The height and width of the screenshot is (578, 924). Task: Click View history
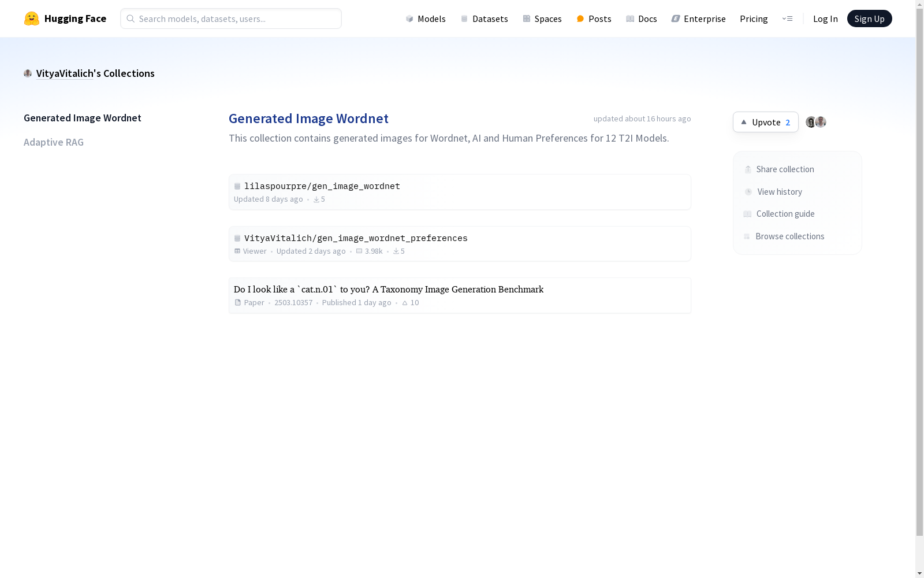[773, 192]
